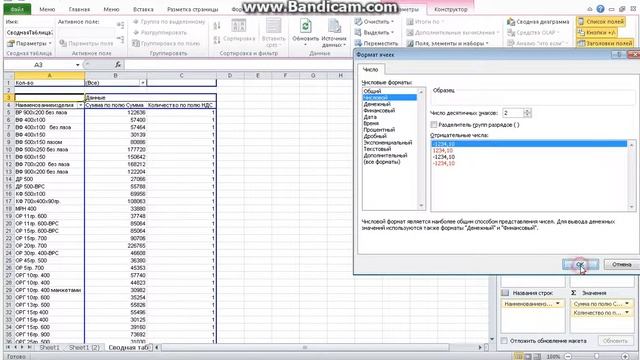The image size is (640, 360).
Task: Open Наименование field dropdown in Названия строк
Action: pos(558,304)
